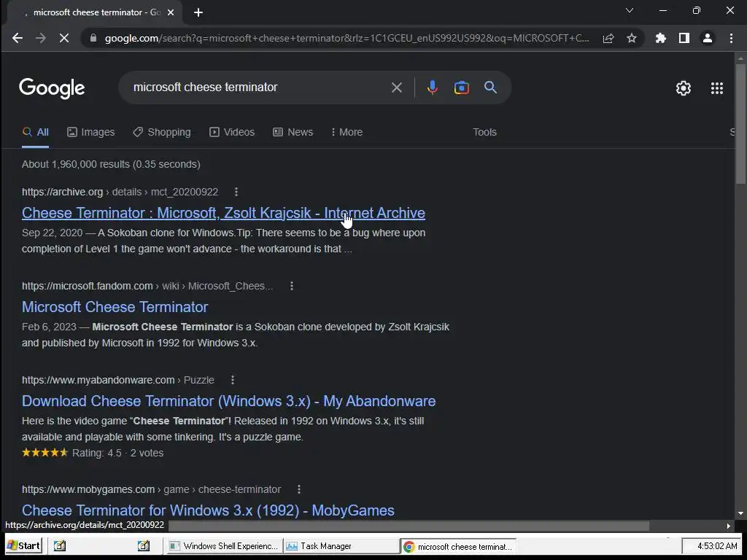Clear the Google search box

click(x=396, y=87)
